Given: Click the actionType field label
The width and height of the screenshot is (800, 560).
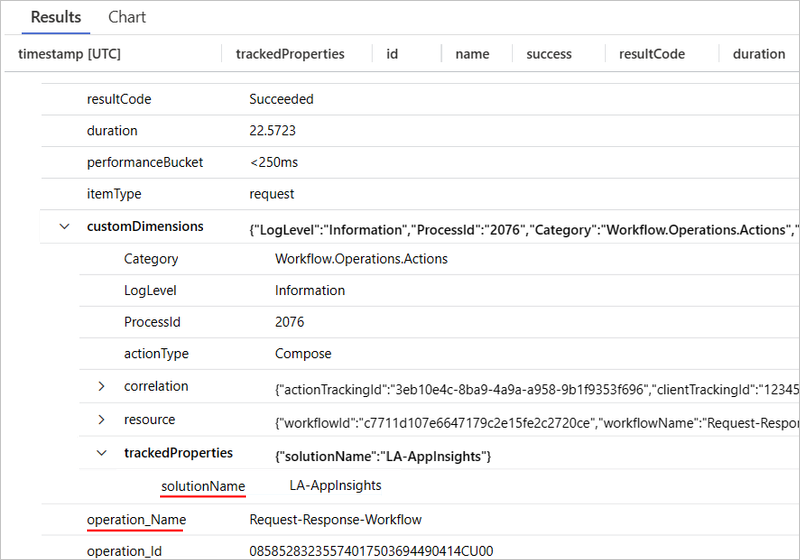Looking at the screenshot, I should (x=156, y=354).
